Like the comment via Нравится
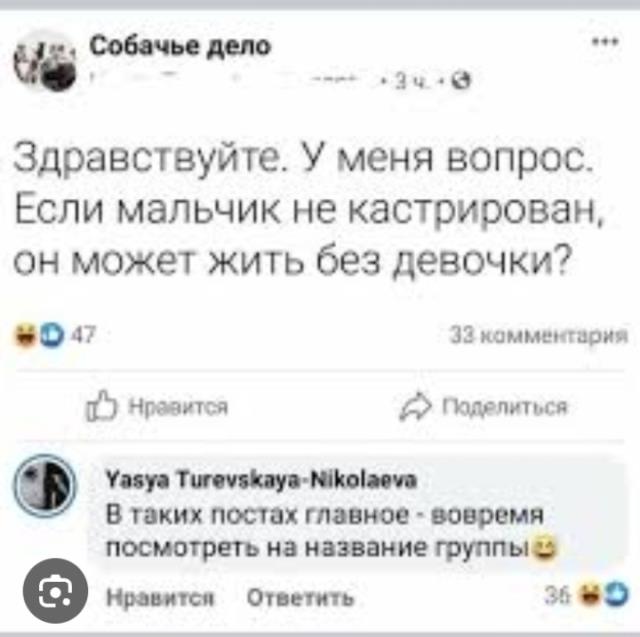640x637 pixels. click(x=160, y=598)
